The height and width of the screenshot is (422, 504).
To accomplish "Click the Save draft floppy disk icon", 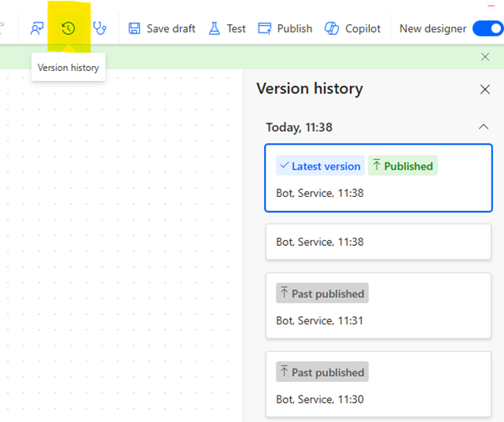I will [x=135, y=28].
